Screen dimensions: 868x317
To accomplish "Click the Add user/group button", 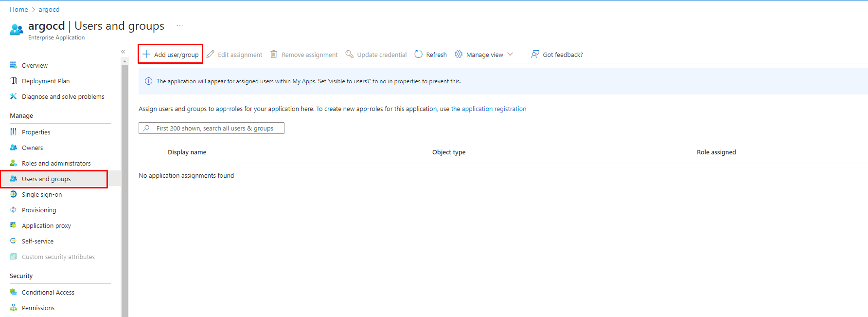I will 171,54.
